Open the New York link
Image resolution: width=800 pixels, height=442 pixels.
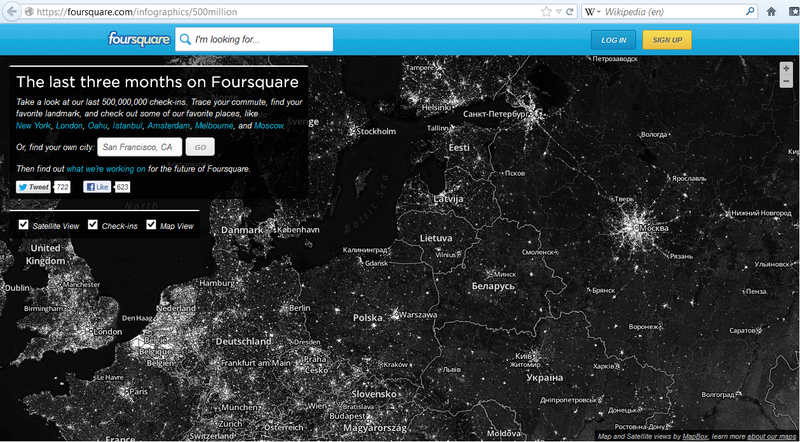point(33,126)
